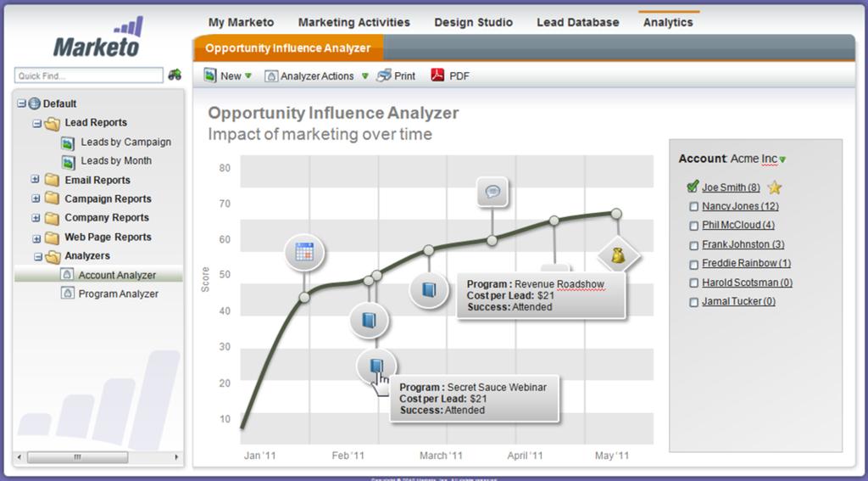Go to the Design Studio tab
The width and height of the screenshot is (868, 481).
click(473, 23)
